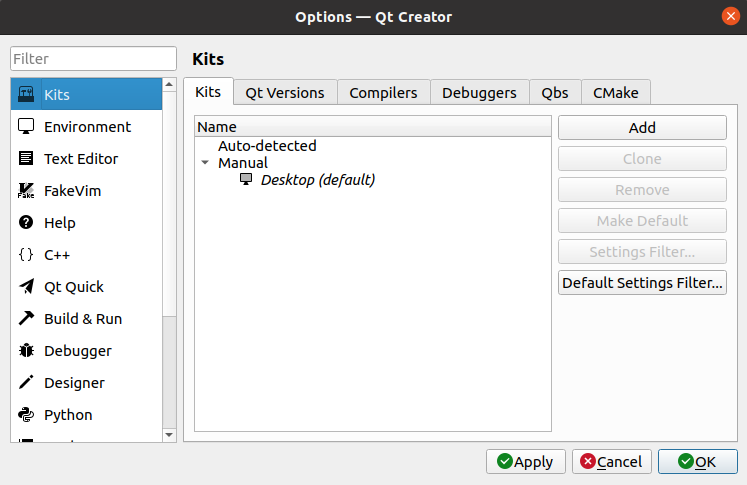Screen dimensions: 747x485
Task: Open C++ settings category
Action: coord(87,254)
